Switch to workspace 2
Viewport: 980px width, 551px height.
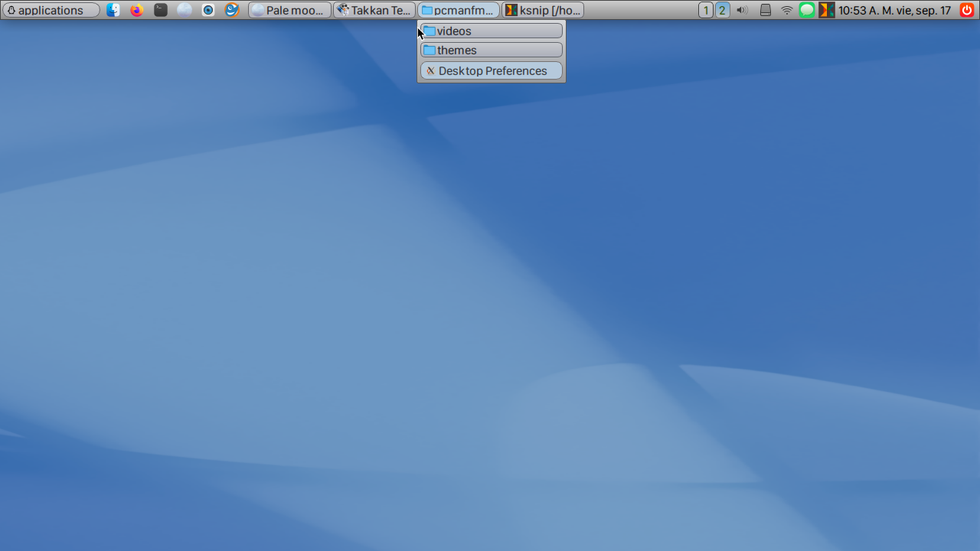click(x=723, y=10)
